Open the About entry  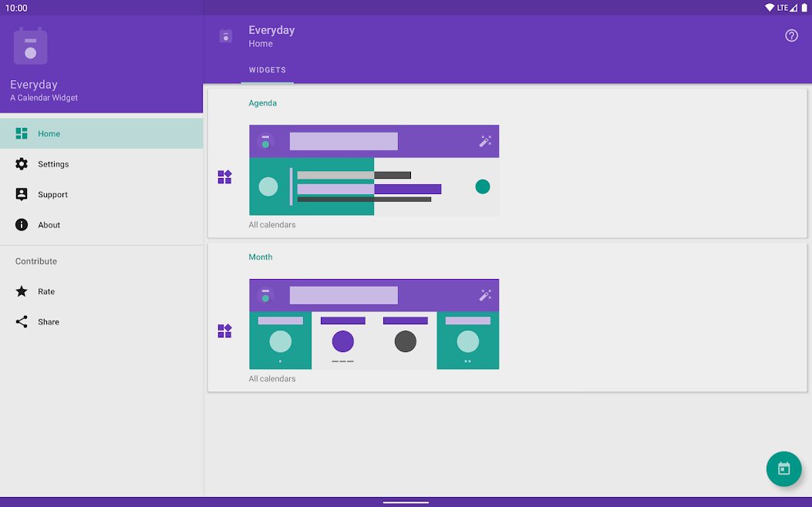[102, 225]
